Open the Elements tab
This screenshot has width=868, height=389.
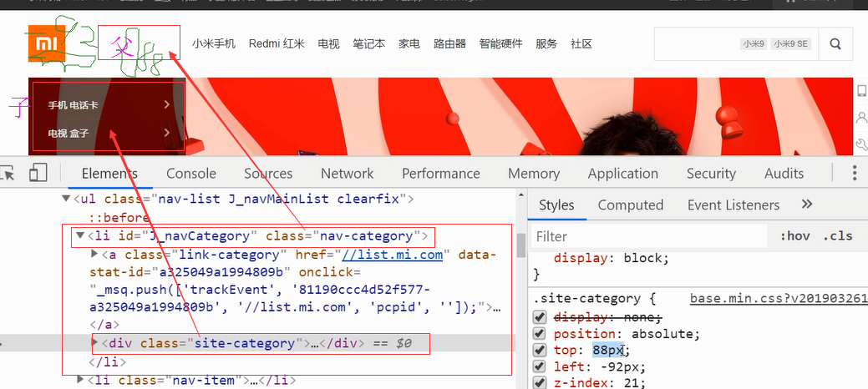click(x=109, y=173)
